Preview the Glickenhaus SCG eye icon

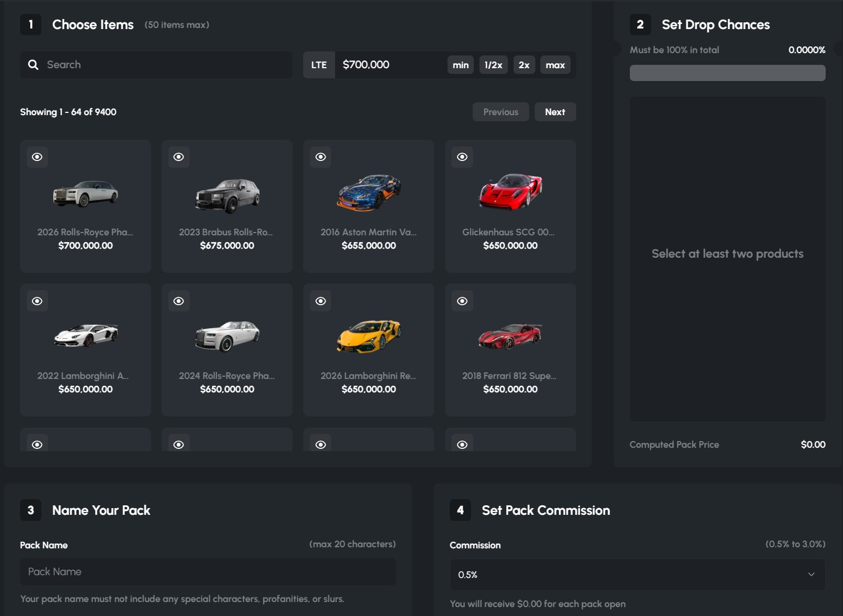pyautogui.click(x=462, y=157)
